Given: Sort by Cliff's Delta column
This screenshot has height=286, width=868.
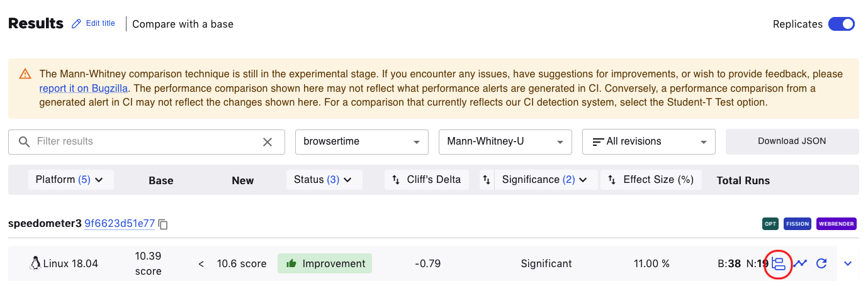Looking at the screenshot, I should point(426,180).
